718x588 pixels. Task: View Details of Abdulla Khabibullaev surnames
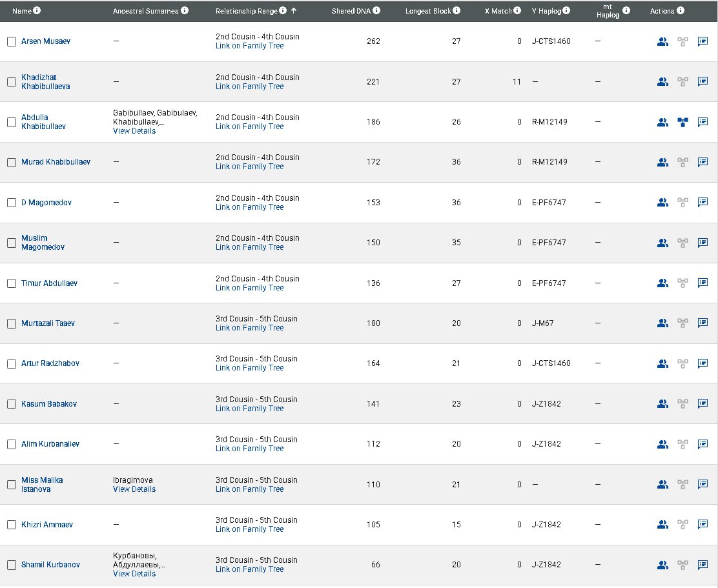[134, 131]
